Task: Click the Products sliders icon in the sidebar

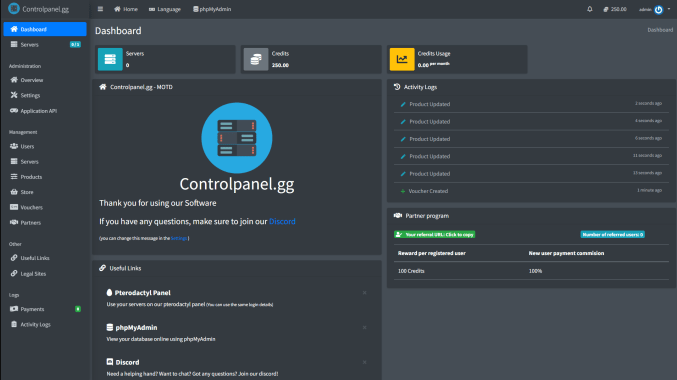Action: point(14,177)
